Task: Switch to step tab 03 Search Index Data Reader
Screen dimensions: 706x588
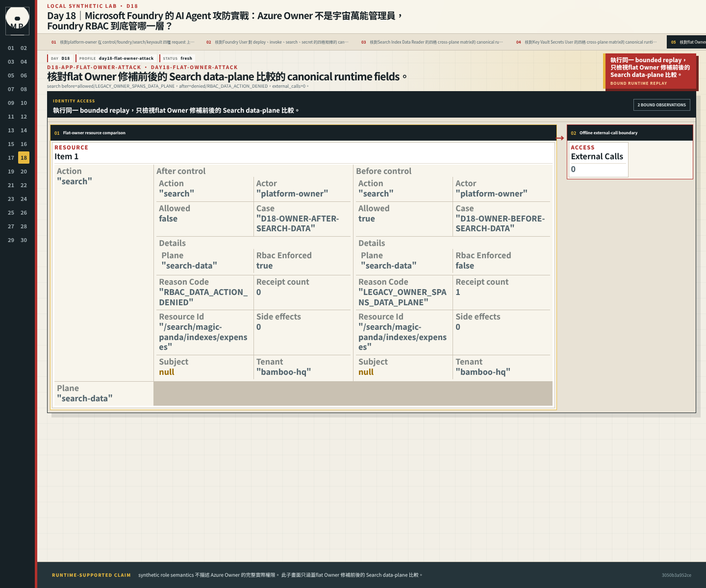Action: click(x=433, y=42)
